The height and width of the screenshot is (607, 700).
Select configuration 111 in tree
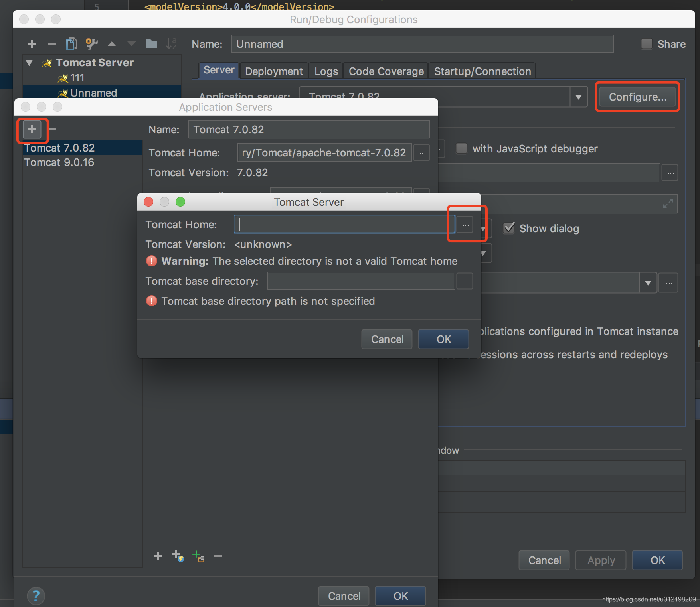pos(77,78)
